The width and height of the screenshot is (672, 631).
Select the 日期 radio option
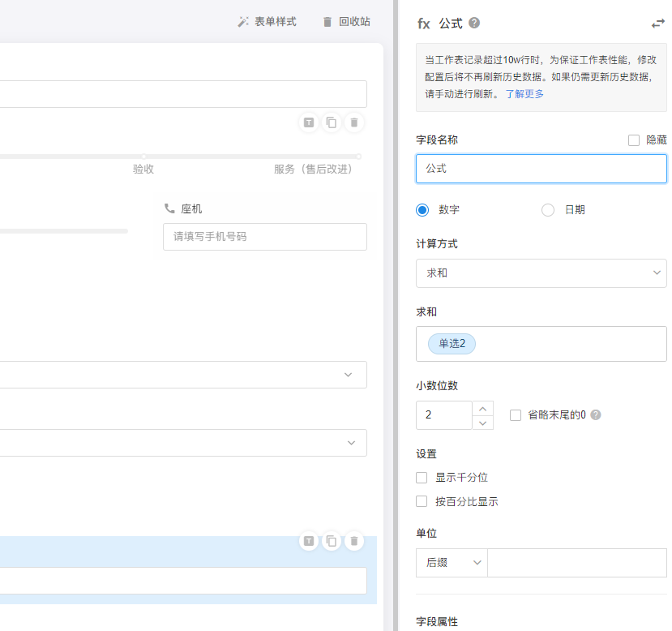pyautogui.click(x=548, y=210)
